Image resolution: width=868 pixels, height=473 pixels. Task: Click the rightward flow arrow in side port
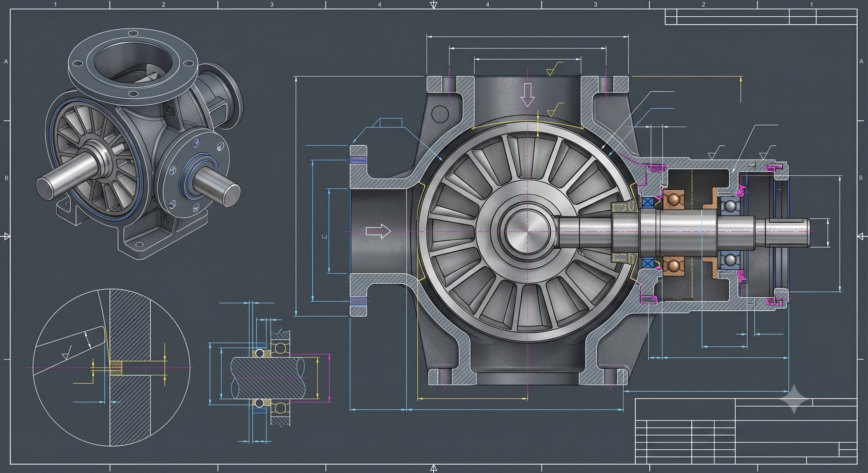(378, 231)
